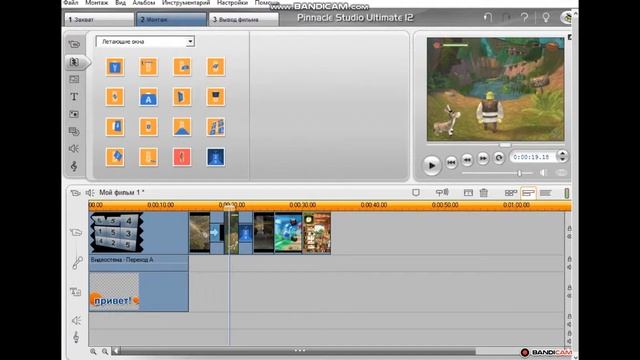Open the Montage themes album icon
Screen dimensions: 640x360
pyautogui.click(x=74, y=79)
